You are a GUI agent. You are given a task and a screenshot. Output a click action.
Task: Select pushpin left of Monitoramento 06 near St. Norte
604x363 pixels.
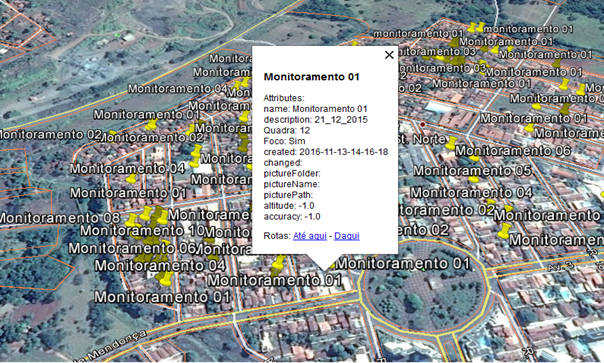click(451, 143)
